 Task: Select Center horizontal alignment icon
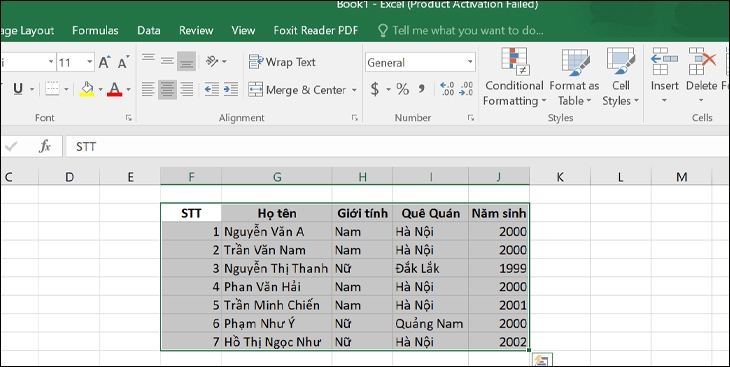[x=167, y=89]
